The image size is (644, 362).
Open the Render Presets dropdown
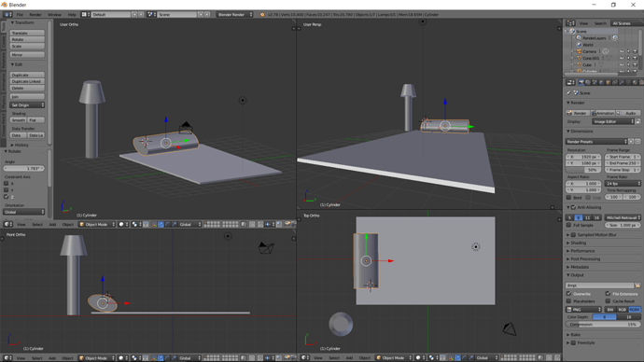click(x=596, y=141)
